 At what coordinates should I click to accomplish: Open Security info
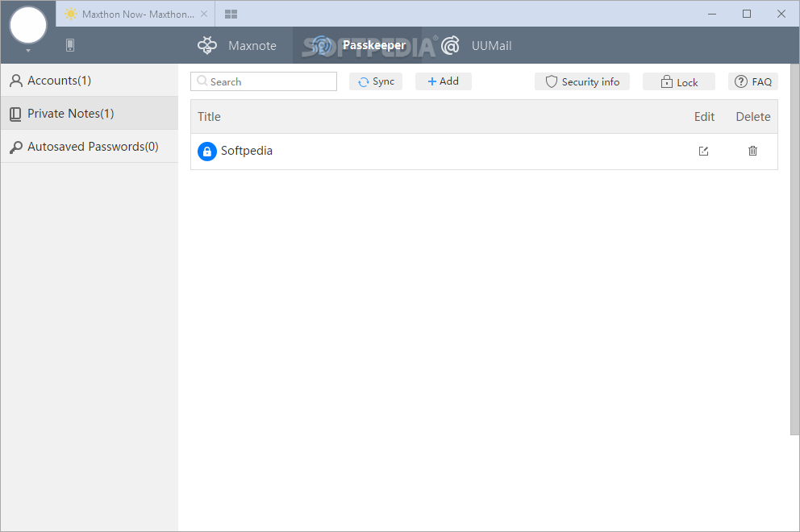tap(582, 81)
